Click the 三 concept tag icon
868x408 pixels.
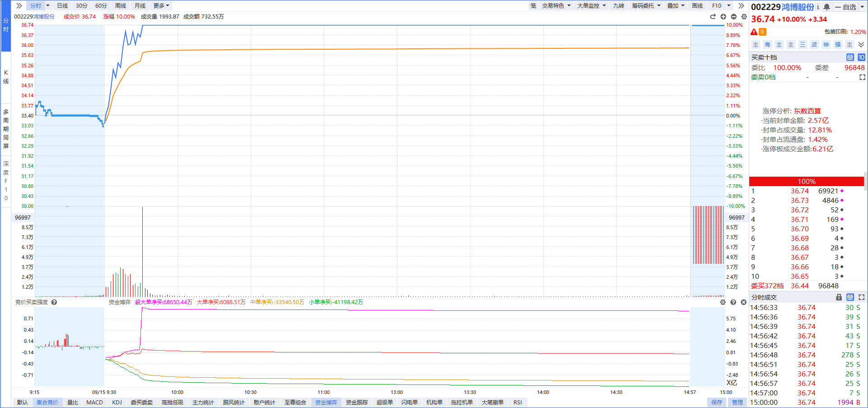point(803,45)
